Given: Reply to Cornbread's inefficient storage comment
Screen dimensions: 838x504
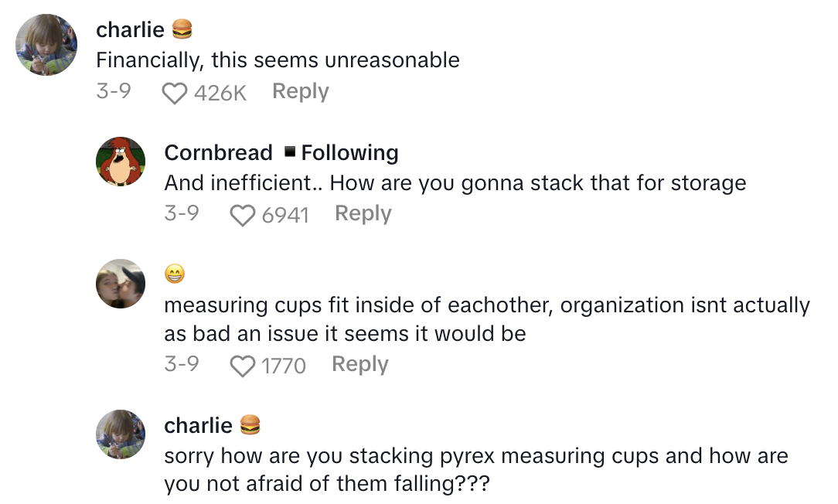Looking at the screenshot, I should (x=363, y=213).
